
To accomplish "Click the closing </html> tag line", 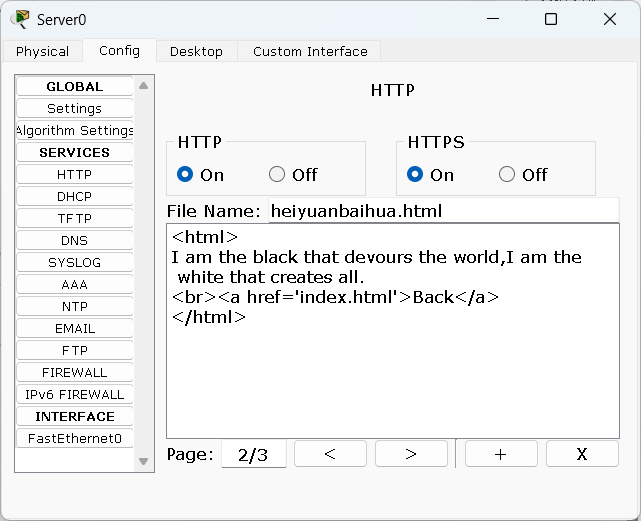I will 209,317.
